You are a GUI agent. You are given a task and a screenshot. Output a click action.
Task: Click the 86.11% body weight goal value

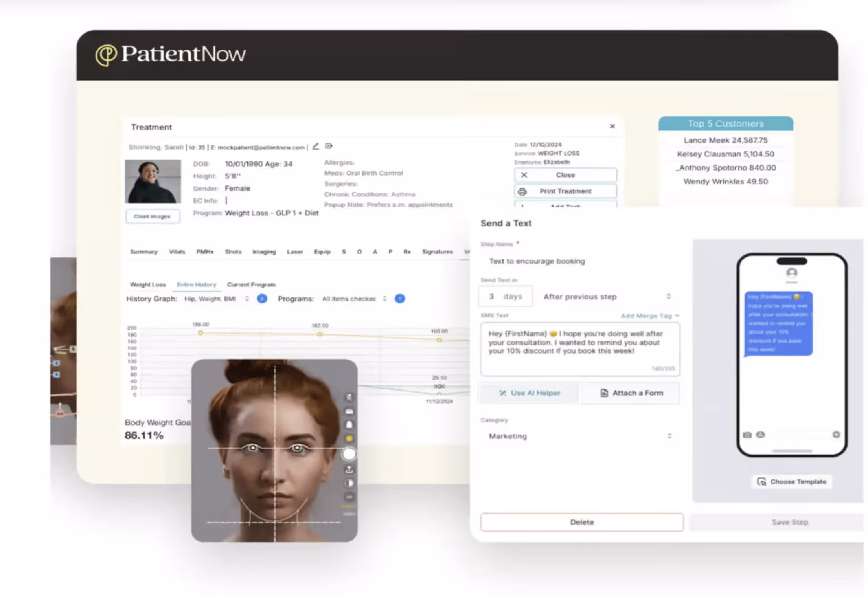(x=144, y=435)
